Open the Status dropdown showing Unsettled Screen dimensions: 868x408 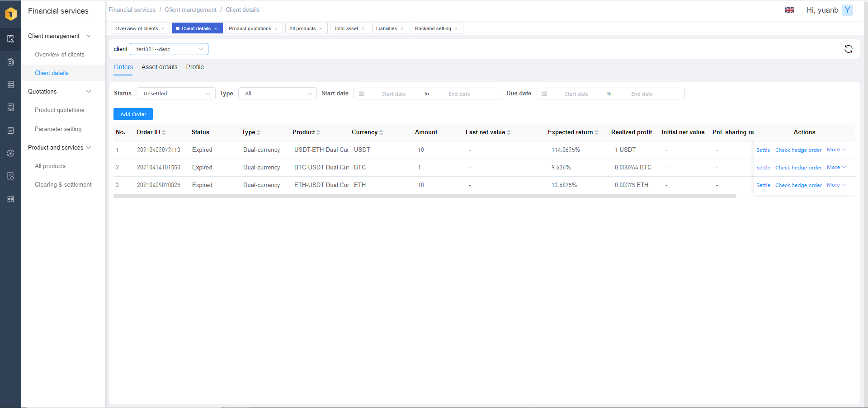[x=176, y=94]
